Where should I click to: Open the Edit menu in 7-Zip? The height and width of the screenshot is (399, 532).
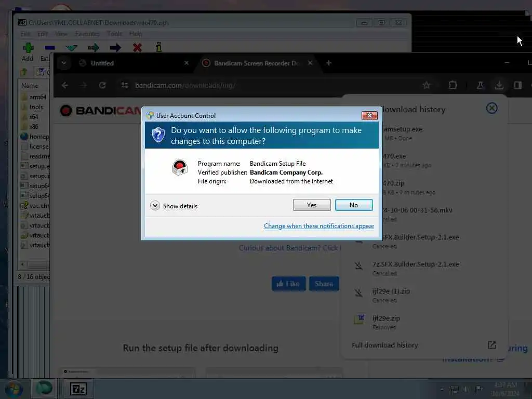(43, 34)
